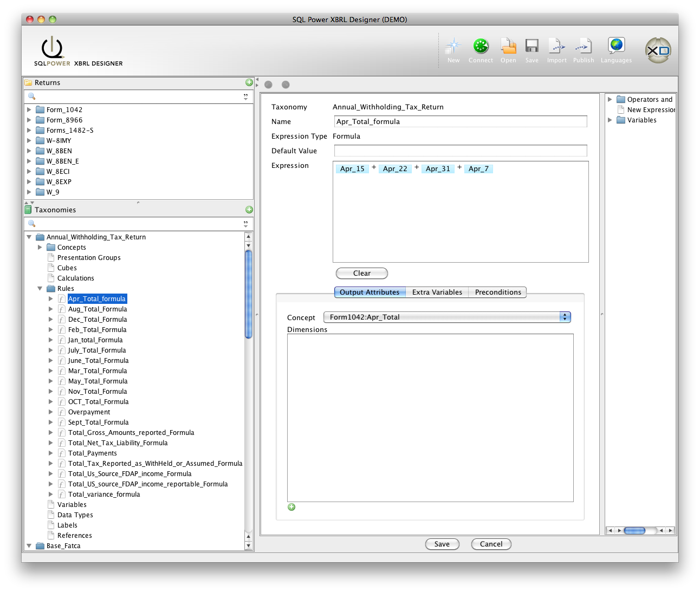700x592 pixels.
Task: Click the Taxonomies search options icon
Action: 245,224
